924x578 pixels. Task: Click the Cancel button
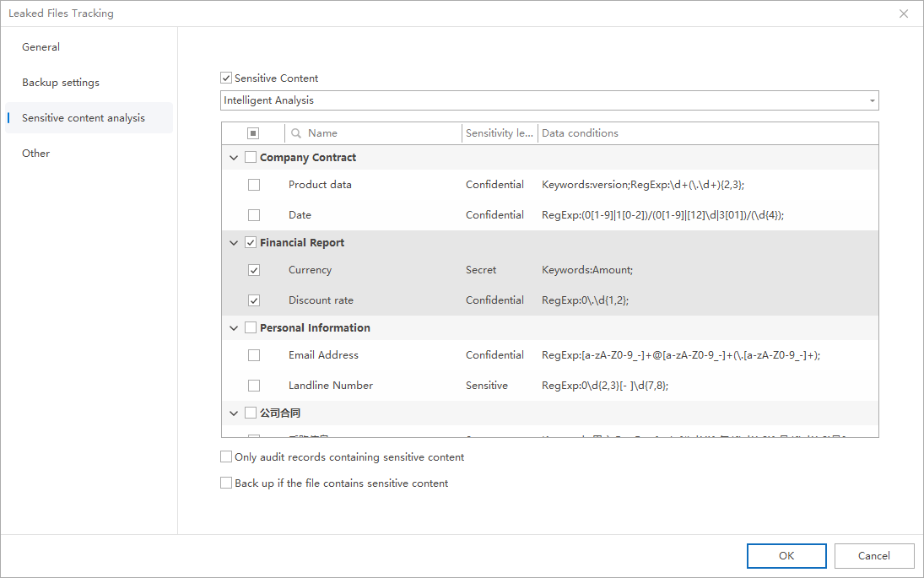(873, 556)
